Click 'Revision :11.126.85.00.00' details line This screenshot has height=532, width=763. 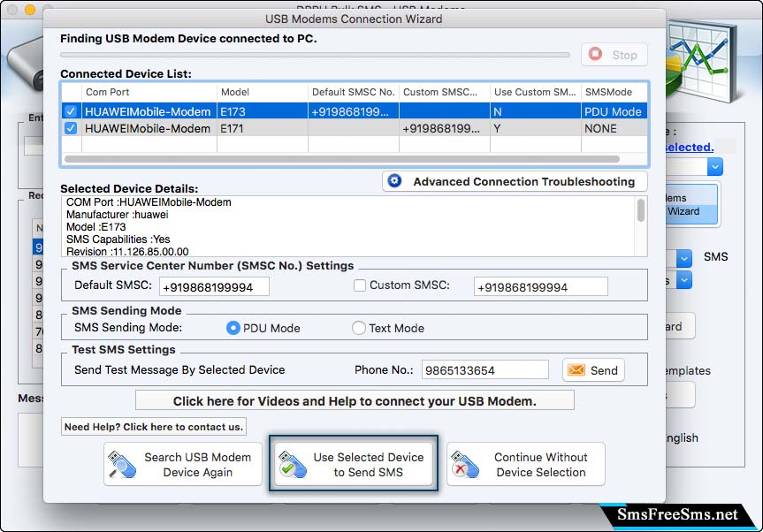tap(127, 251)
